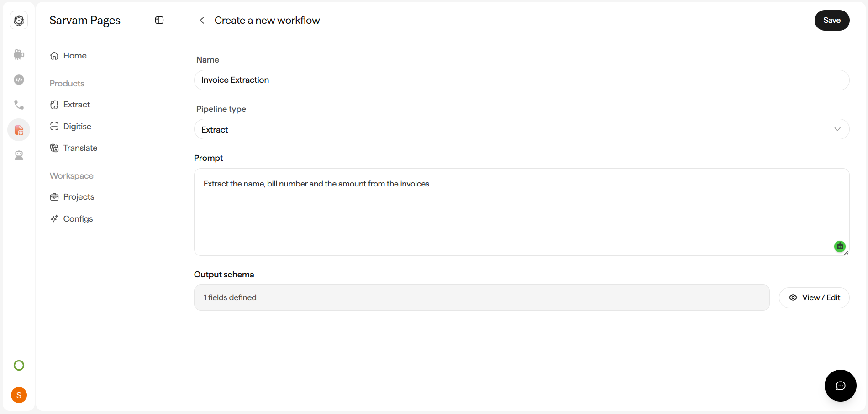Open View / Edit output schema
The width and height of the screenshot is (868, 414).
point(814,297)
